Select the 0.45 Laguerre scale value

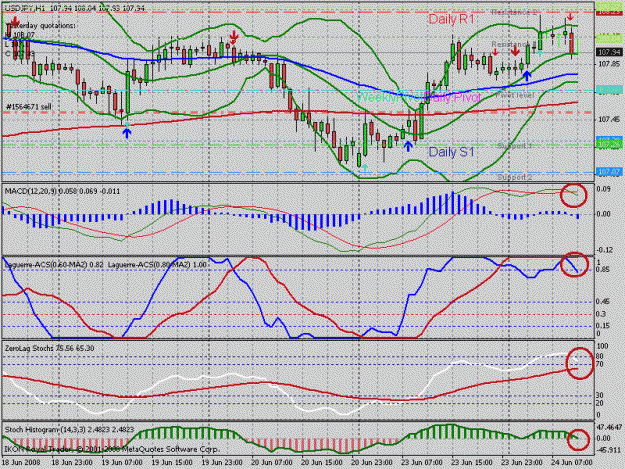point(603,302)
